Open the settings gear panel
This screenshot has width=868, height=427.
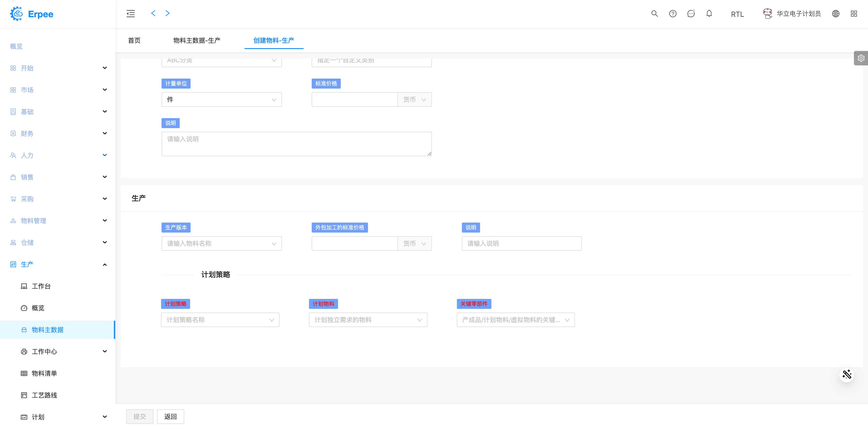click(x=861, y=58)
